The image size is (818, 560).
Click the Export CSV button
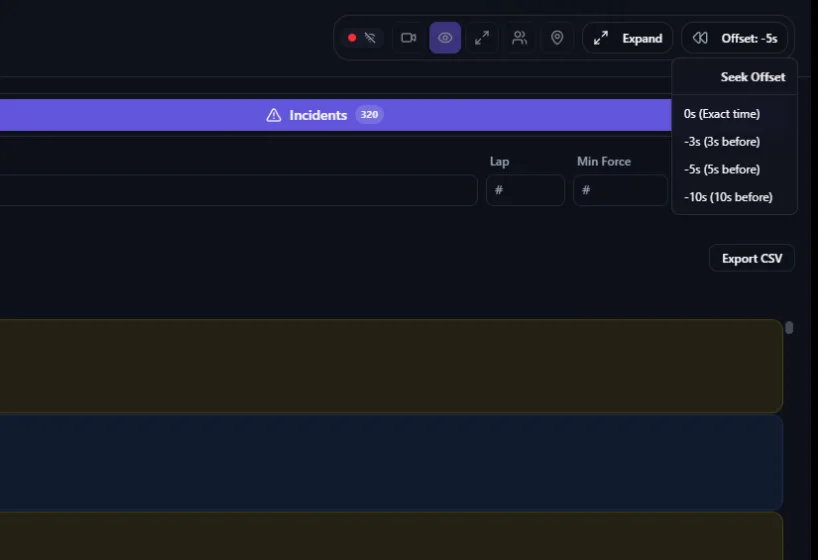click(752, 258)
